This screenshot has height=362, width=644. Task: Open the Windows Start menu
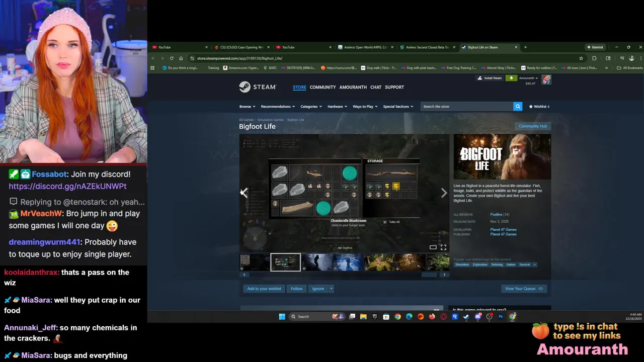pos(282,317)
